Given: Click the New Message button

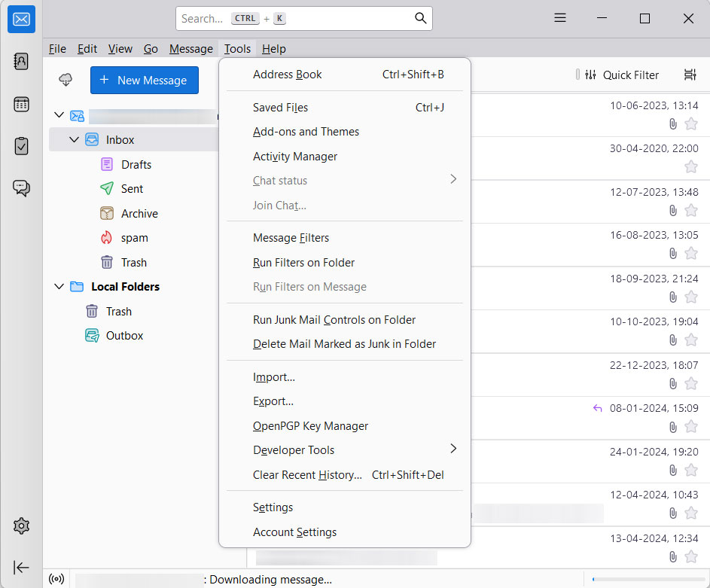Looking at the screenshot, I should pyautogui.click(x=144, y=79).
